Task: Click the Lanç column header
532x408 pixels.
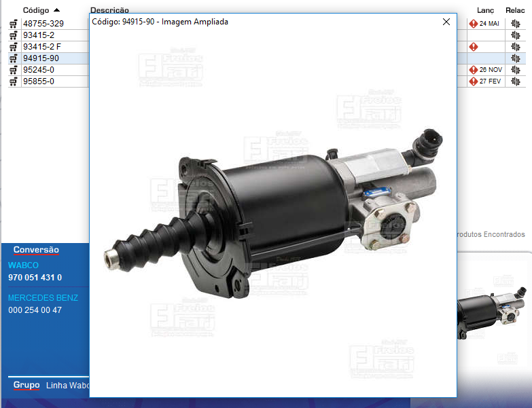Action: 485,10
